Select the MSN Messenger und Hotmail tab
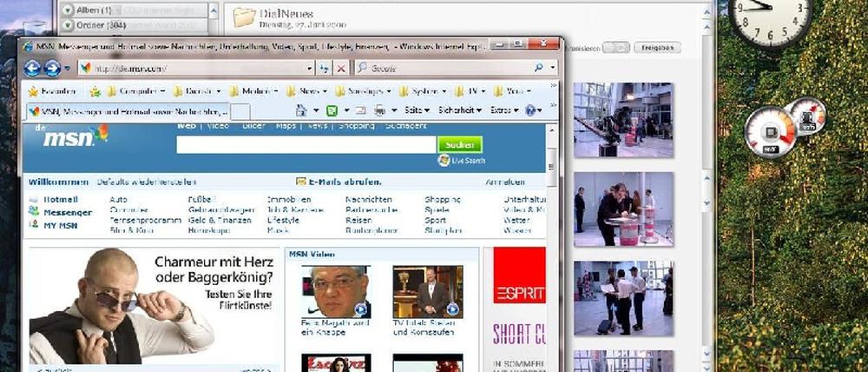The image size is (868, 372). pyautogui.click(x=127, y=111)
